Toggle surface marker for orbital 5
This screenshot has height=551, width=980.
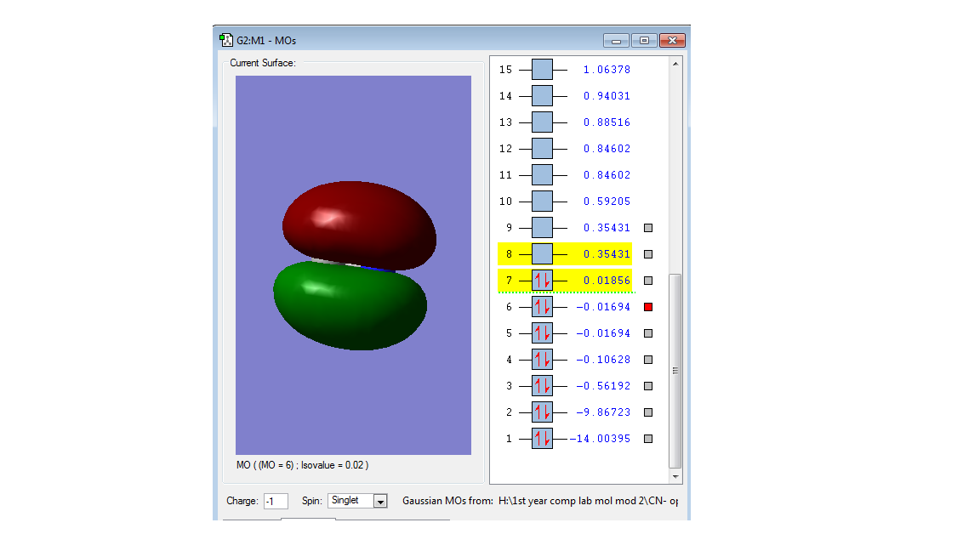648,333
